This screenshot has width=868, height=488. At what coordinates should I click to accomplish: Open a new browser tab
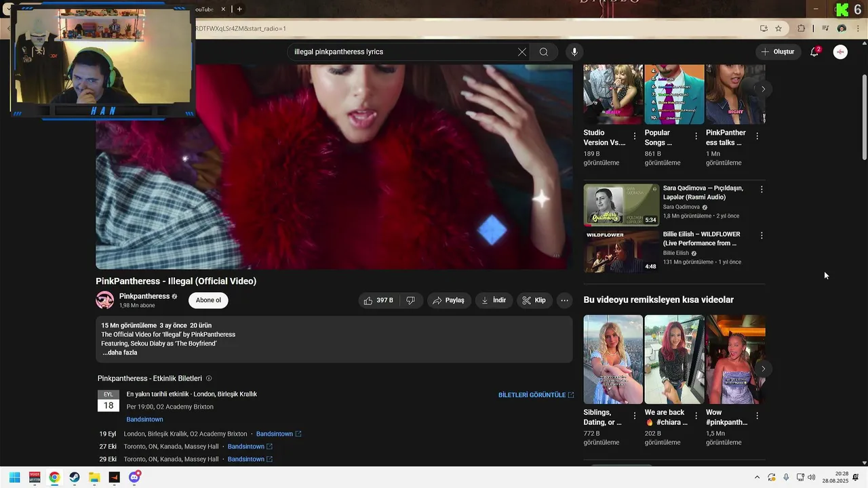pyautogui.click(x=239, y=9)
